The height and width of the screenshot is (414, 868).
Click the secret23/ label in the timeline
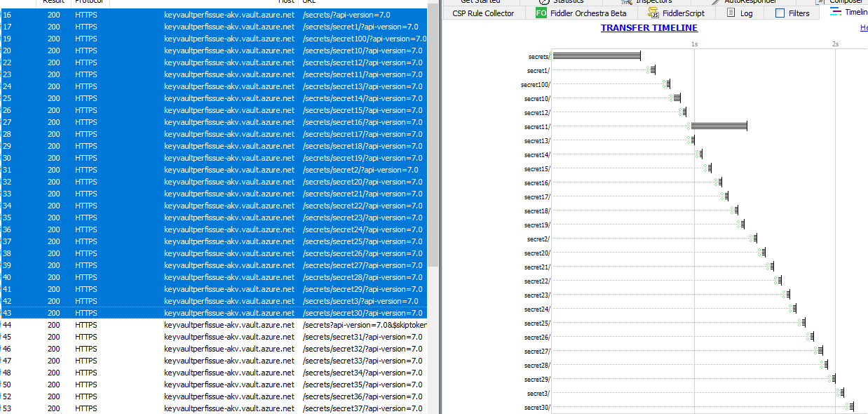pyautogui.click(x=538, y=295)
